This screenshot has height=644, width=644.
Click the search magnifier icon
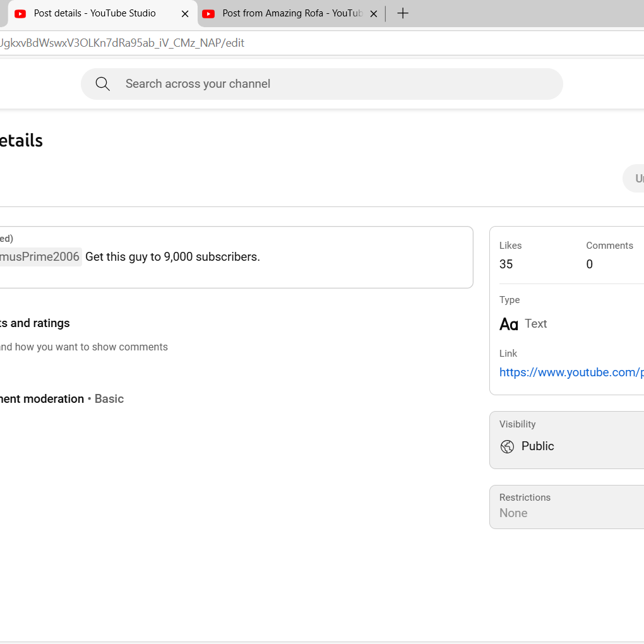click(103, 84)
